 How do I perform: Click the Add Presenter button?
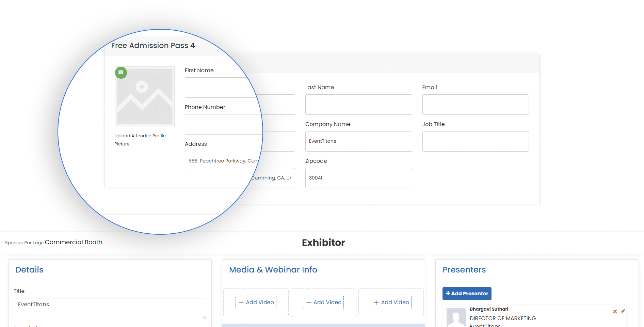point(467,294)
